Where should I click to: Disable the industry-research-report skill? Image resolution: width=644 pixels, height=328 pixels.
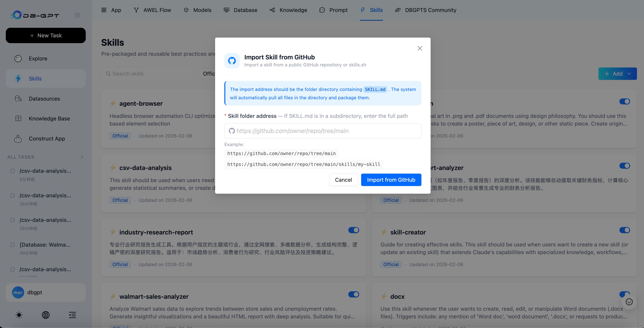pyautogui.click(x=353, y=230)
